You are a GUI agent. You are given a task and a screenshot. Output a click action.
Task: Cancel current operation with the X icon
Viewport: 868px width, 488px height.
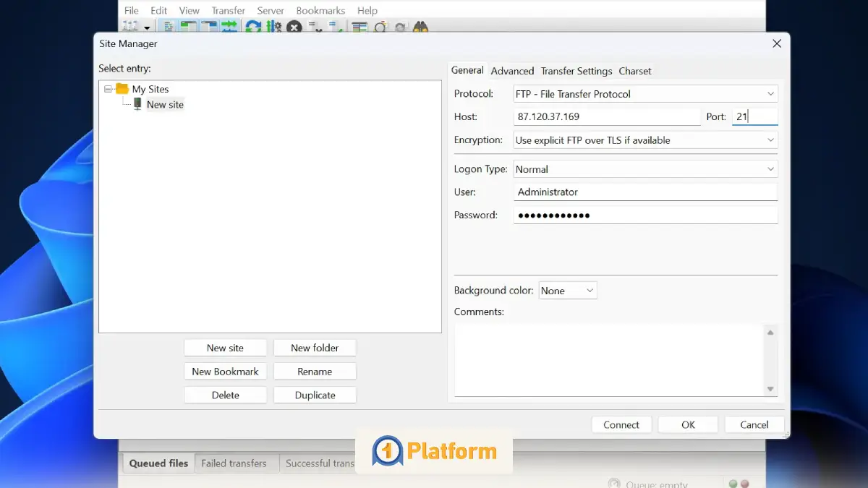[x=294, y=27]
